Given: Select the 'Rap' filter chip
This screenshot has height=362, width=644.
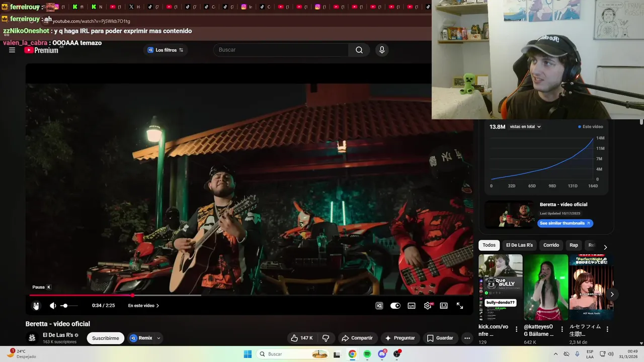Looking at the screenshot, I should pos(574,245).
